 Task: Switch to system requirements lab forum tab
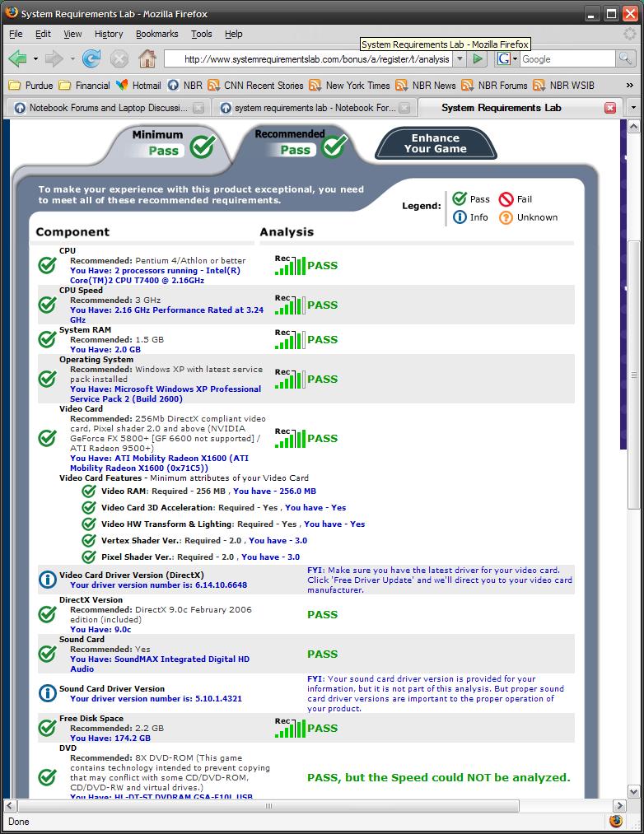pos(315,108)
